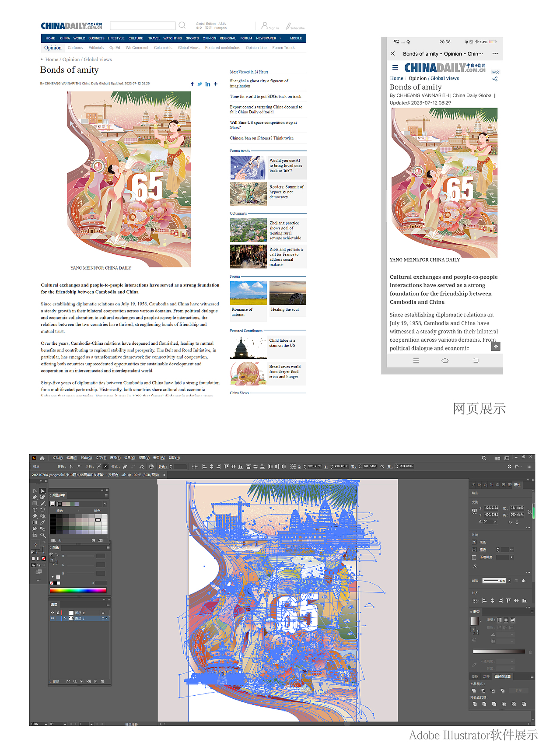Toggle visibility eye of 图层 1
560x753 pixels.
pos(52,618)
